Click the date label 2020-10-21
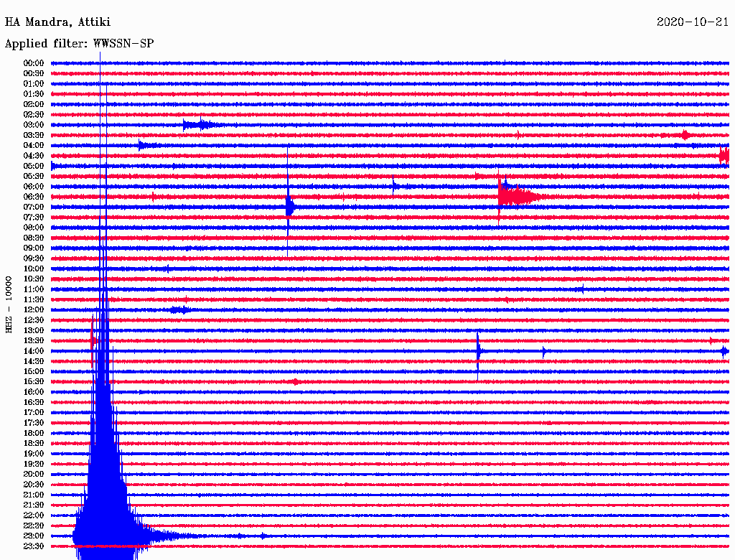Viewport: 735px width, 560px height. click(693, 22)
